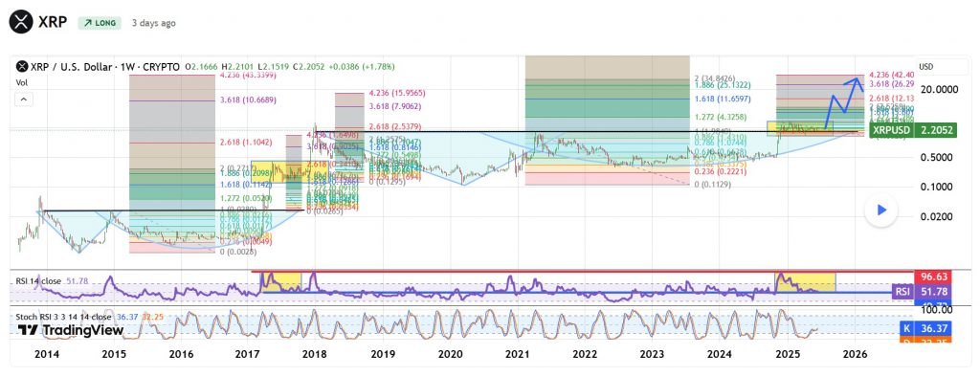Click the XRP / U.S. Dollar chart title

pyautogui.click(x=105, y=66)
